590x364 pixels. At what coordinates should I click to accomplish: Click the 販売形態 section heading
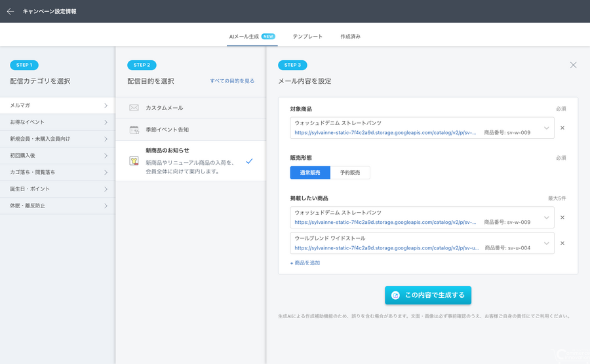pos(301,158)
